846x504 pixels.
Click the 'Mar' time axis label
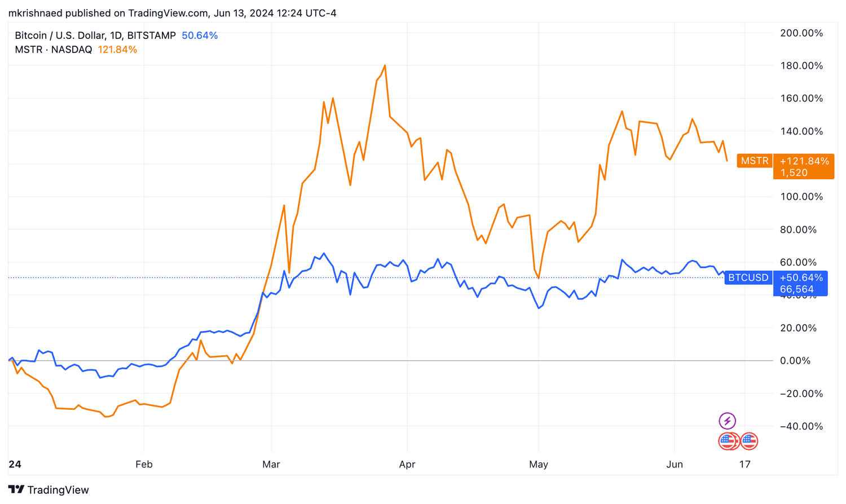[271, 465]
